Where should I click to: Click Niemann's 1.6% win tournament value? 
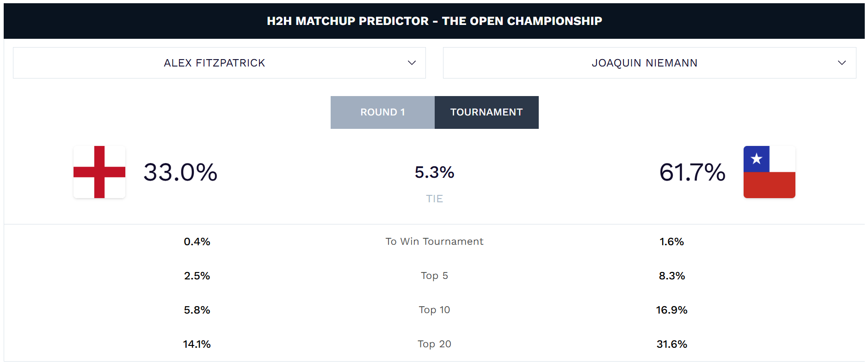coord(671,242)
